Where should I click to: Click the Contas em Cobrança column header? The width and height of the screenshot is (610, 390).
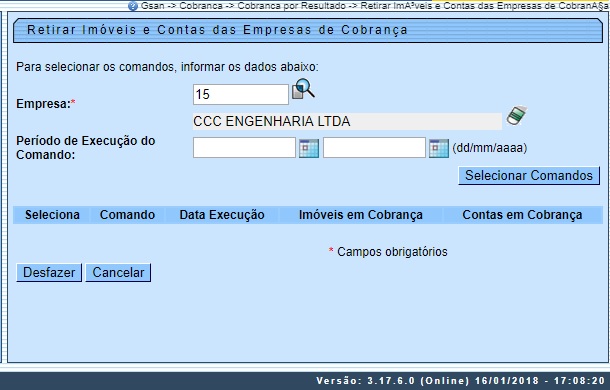click(522, 215)
